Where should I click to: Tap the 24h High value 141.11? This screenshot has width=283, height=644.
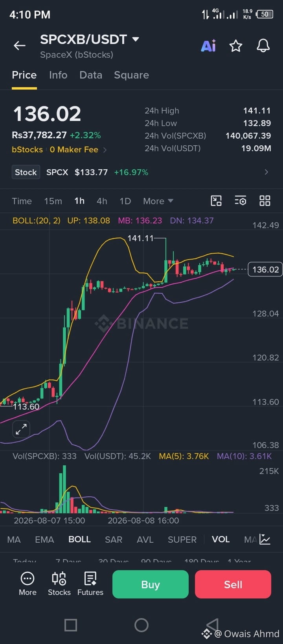point(257,111)
